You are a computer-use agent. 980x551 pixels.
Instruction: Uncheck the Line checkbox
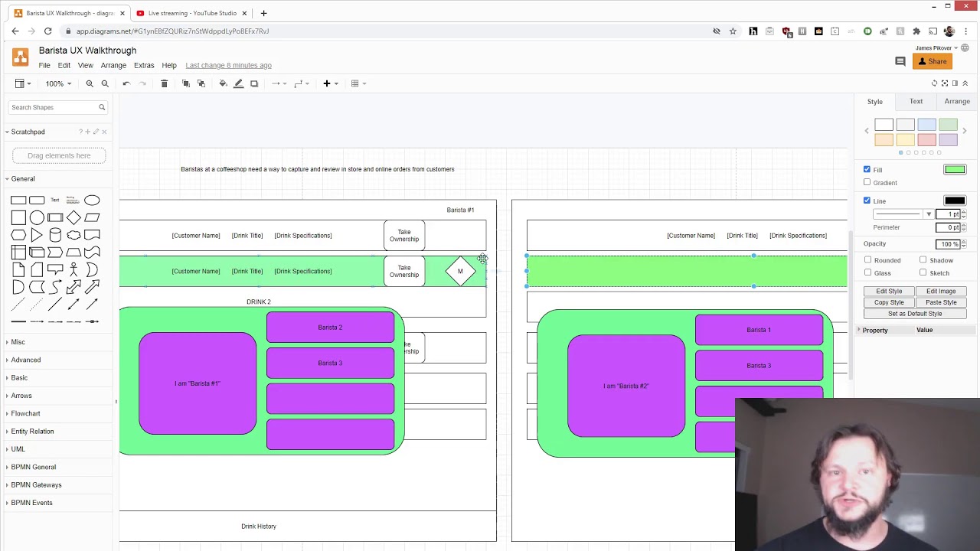tap(867, 201)
